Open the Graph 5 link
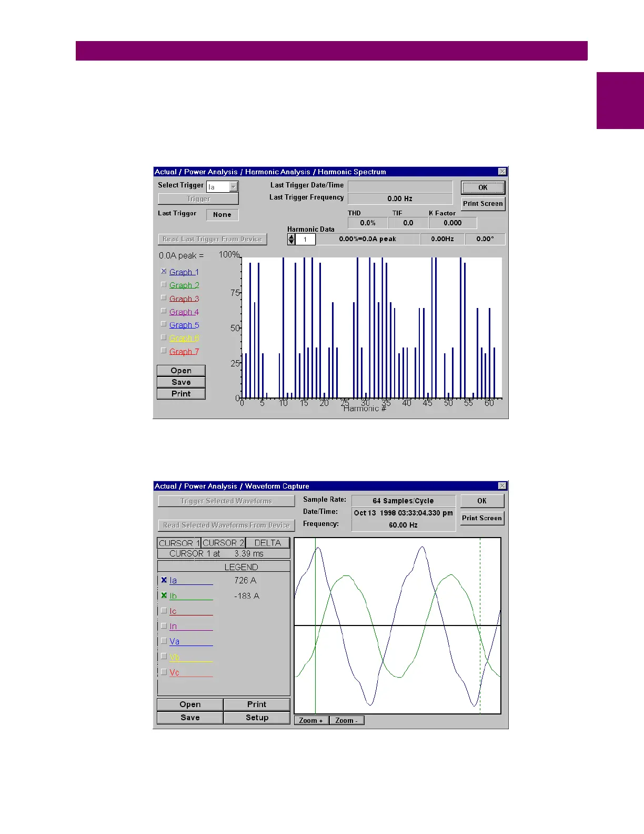The width and height of the screenshot is (644, 834). point(184,325)
